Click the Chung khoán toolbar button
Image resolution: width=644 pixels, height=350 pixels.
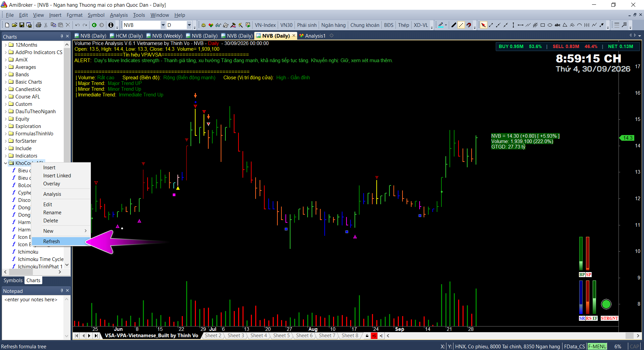(x=365, y=25)
